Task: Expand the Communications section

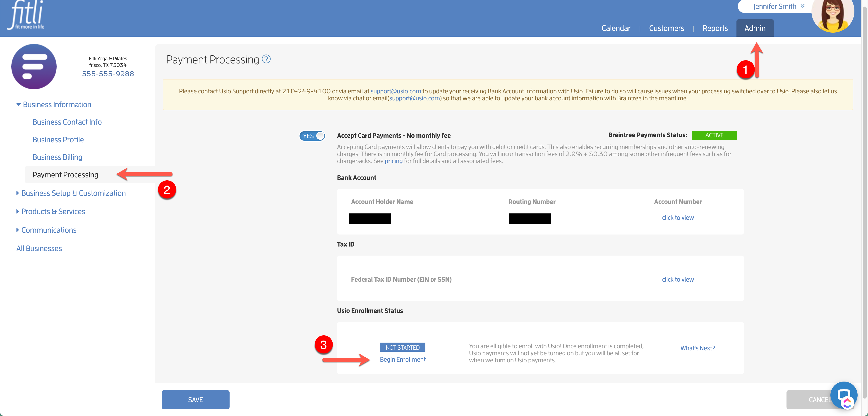Action: (46, 230)
